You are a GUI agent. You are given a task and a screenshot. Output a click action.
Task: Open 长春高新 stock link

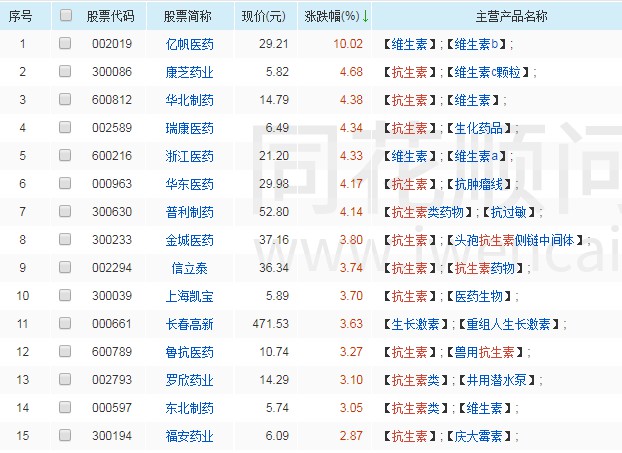tap(190, 324)
